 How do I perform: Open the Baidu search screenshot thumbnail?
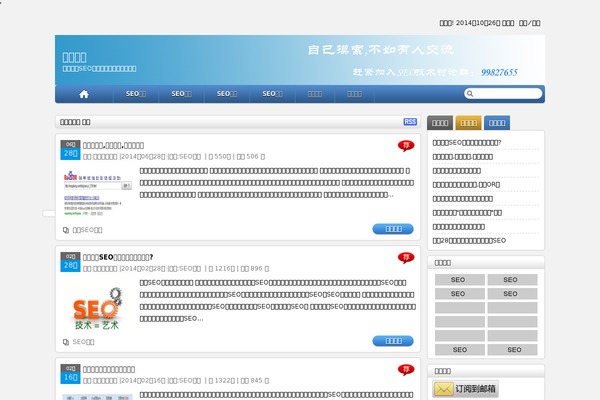97,193
